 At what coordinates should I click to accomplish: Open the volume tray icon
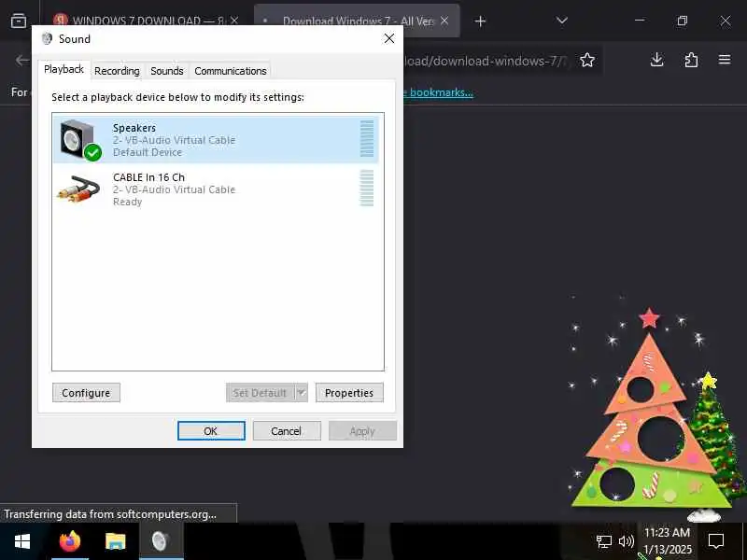(627, 541)
